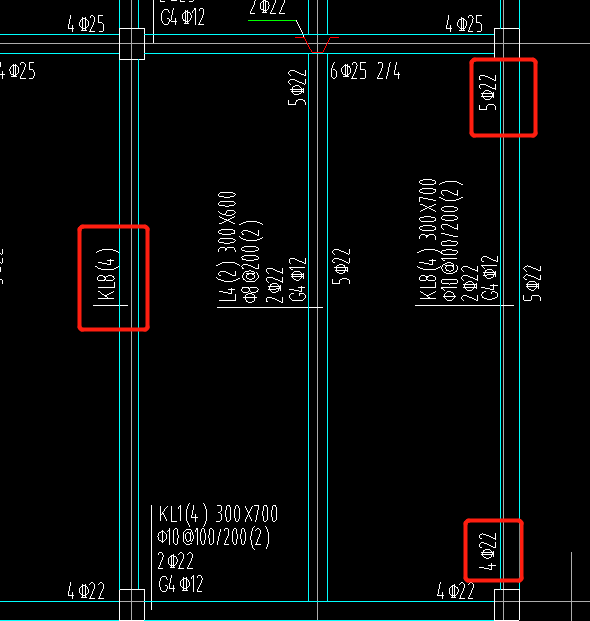Screen dimensions: 590x621
Task: Select the "KL1(4) 300X700" beam label
Action: (218, 514)
